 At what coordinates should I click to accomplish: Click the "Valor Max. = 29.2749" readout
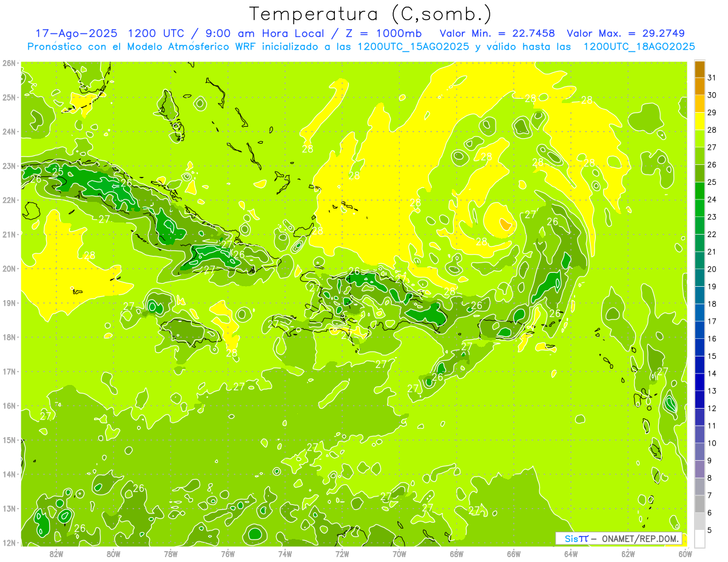(626, 33)
